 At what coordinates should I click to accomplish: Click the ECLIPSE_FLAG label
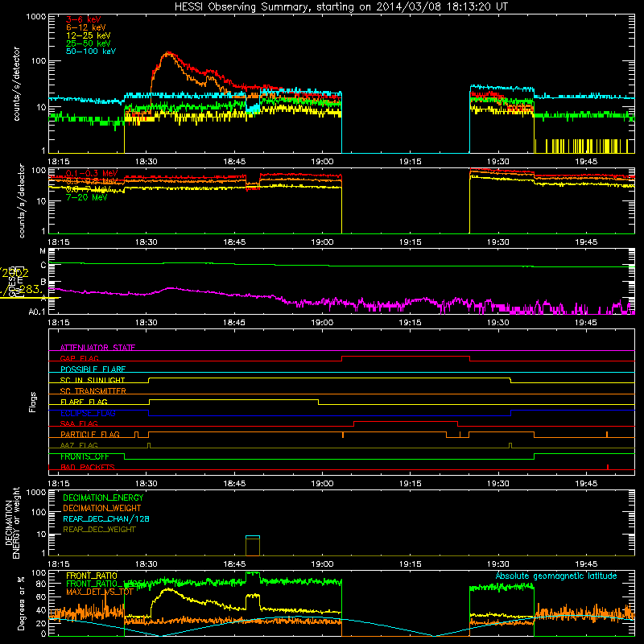click(x=88, y=413)
